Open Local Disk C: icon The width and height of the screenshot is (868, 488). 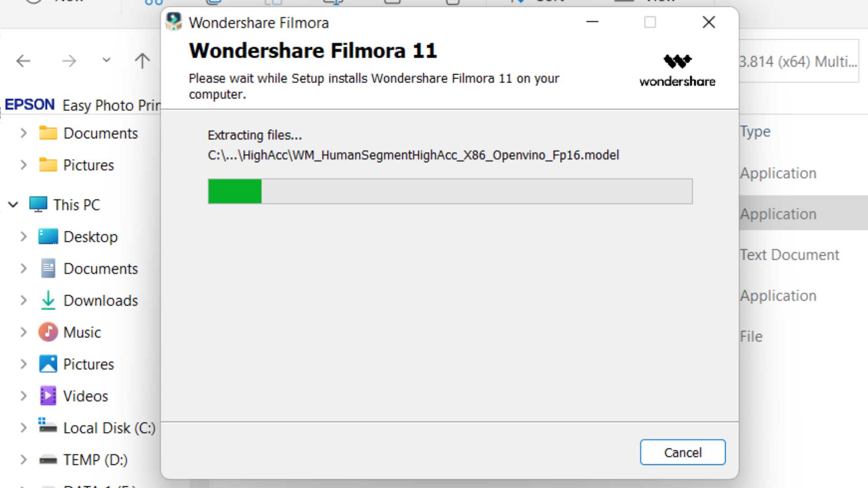[x=47, y=428]
